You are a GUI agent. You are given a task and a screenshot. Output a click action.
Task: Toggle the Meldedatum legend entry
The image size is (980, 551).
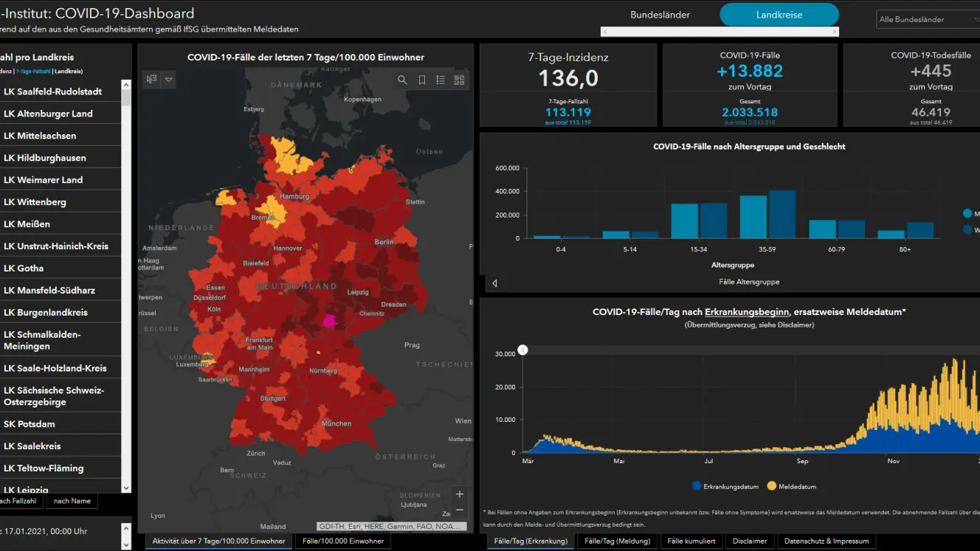click(x=794, y=486)
